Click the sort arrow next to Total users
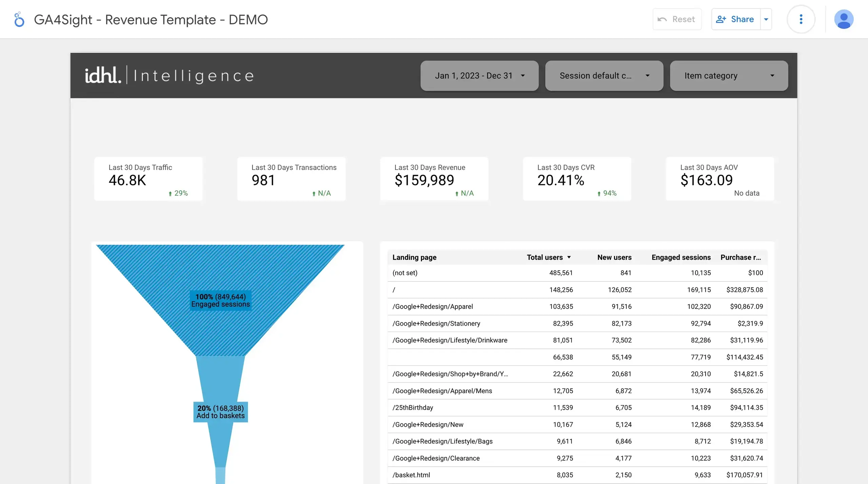The image size is (868, 484). coord(569,257)
